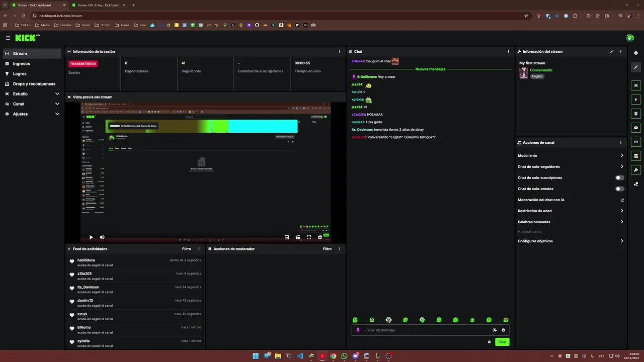This screenshot has width=644, height=362.
Task: Click the Windows Start button
Action: pyautogui.click(x=256, y=356)
